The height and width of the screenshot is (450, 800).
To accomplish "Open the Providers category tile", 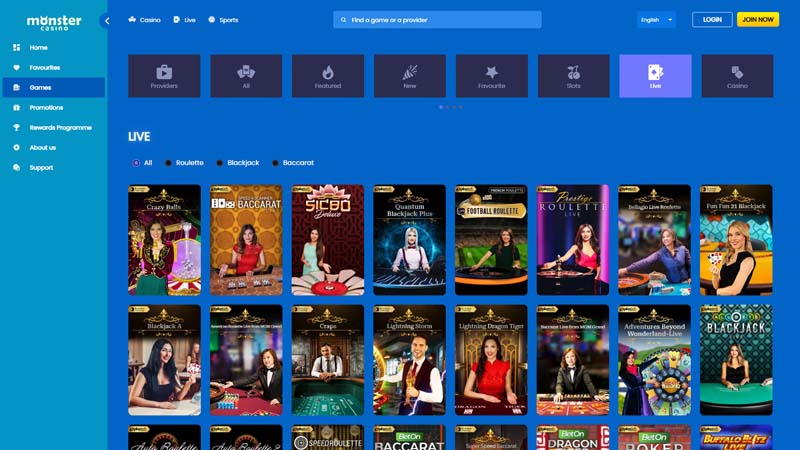I will click(x=164, y=76).
